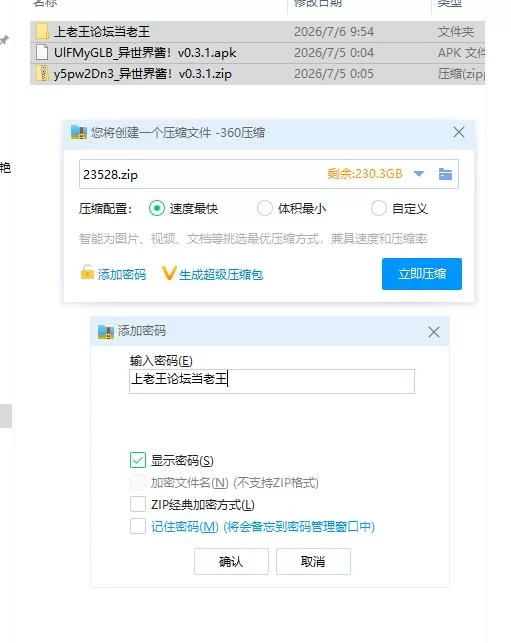This screenshot has width=511, height=643.
Task: Click the blank file icon of the apk
Action: tap(42, 52)
